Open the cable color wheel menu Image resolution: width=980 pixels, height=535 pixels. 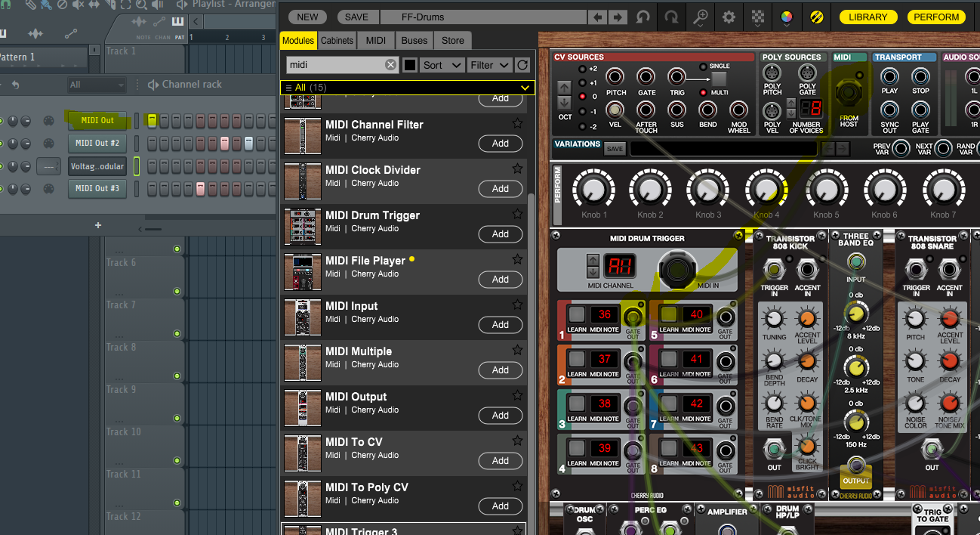[787, 17]
